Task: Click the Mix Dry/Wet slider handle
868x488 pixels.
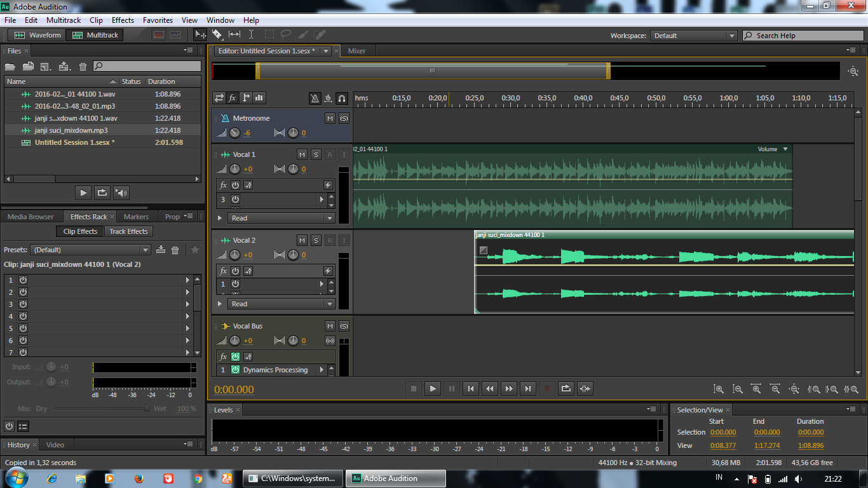Action: [x=147, y=409]
